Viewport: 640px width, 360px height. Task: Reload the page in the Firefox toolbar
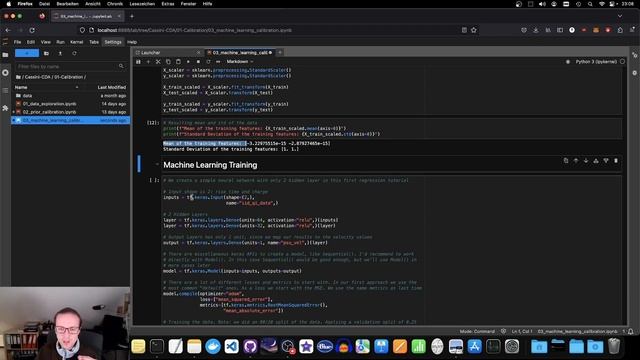pos(32,30)
